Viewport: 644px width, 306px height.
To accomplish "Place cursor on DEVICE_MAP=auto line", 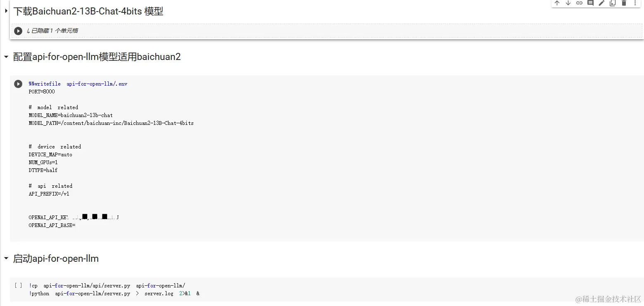I will [50, 155].
